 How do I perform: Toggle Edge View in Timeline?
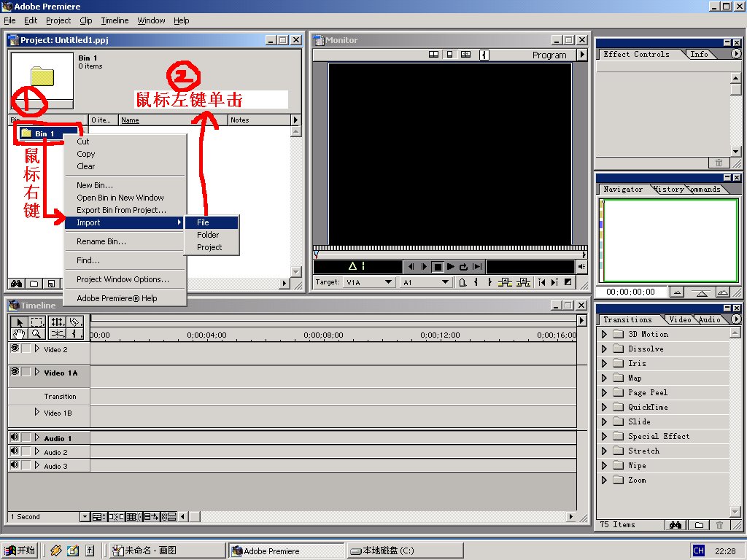(133, 517)
